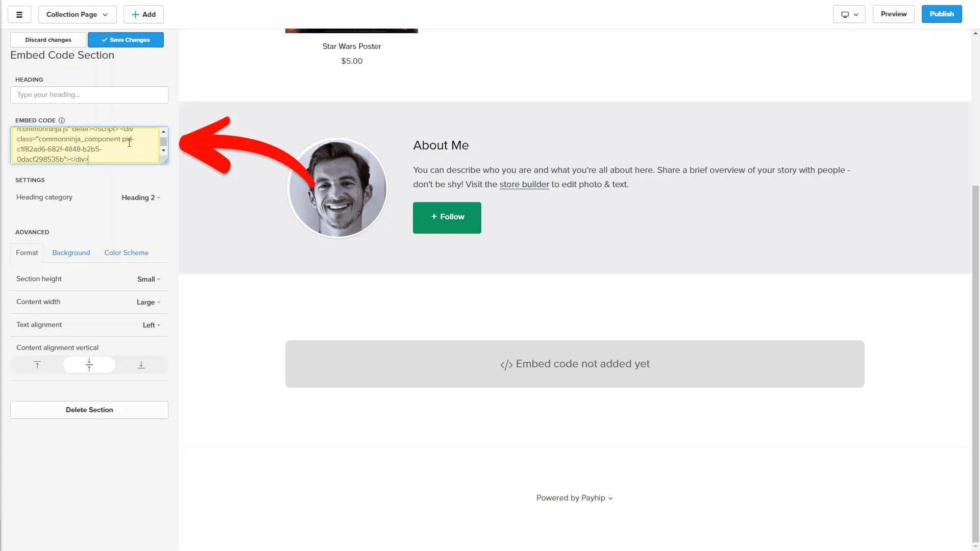This screenshot has height=551, width=980.
Task: Open the device preview selector dropdown
Action: 849,14
